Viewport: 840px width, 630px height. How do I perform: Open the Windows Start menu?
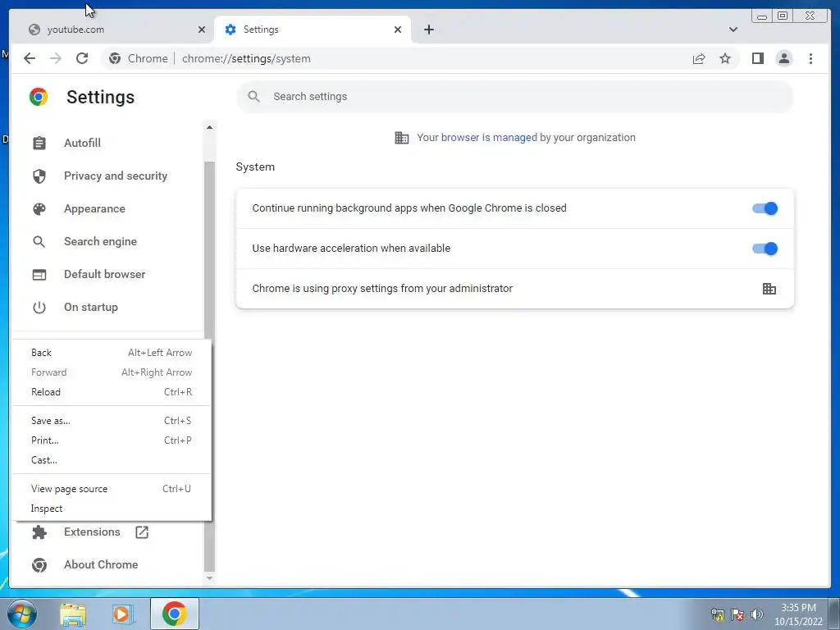coord(22,614)
